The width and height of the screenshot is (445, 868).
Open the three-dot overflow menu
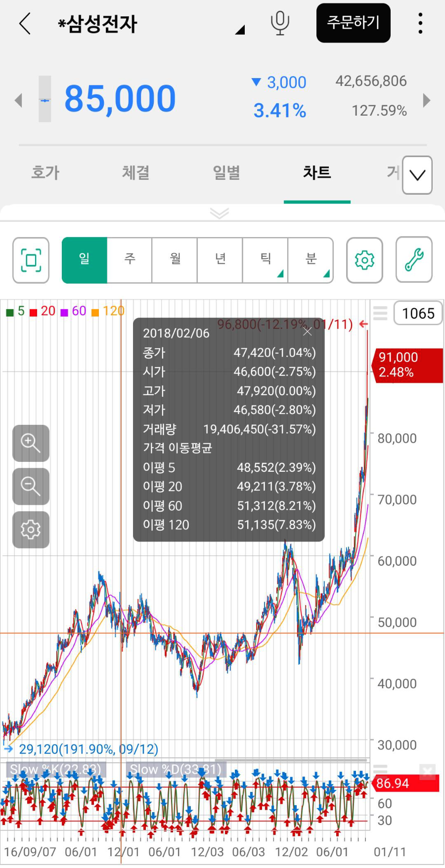[x=420, y=23]
